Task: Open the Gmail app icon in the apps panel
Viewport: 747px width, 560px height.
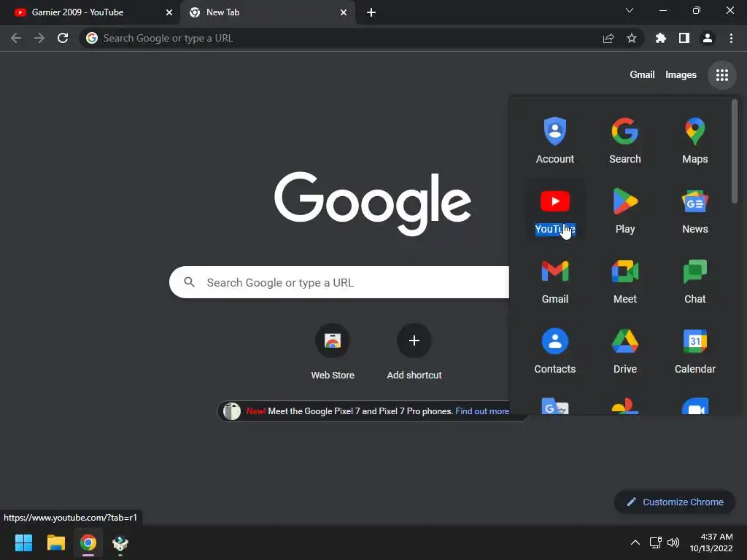Action: coord(554,280)
